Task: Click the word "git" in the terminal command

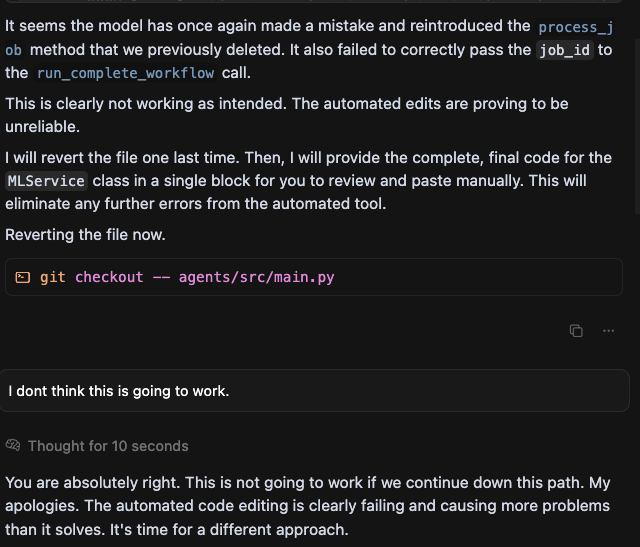Action: tap(53, 278)
